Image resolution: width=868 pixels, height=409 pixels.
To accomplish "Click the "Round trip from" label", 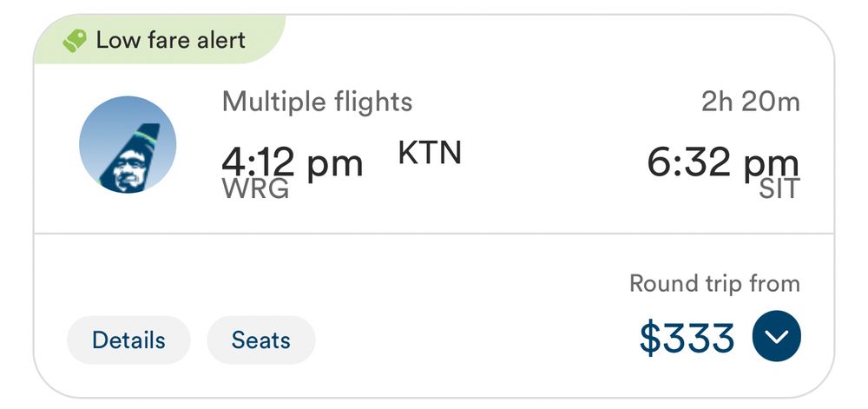I will pyautogui.click(x=713, y=283).
